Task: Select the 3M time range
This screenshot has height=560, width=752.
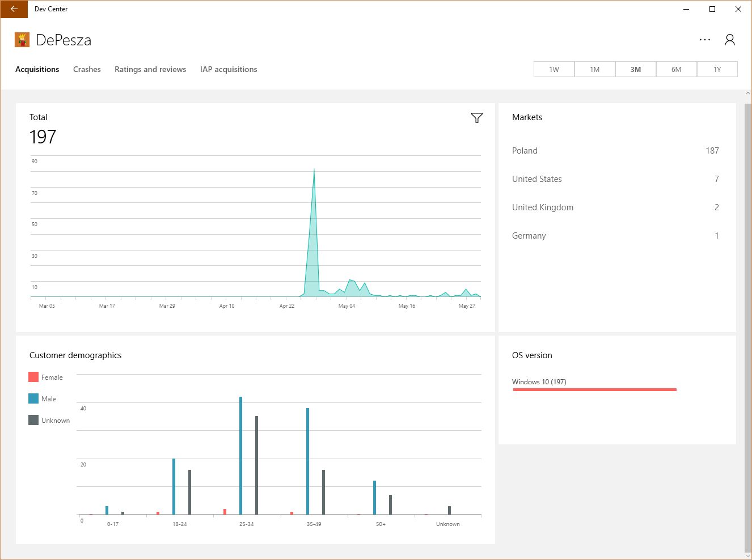Action: (x=636, y=69)
